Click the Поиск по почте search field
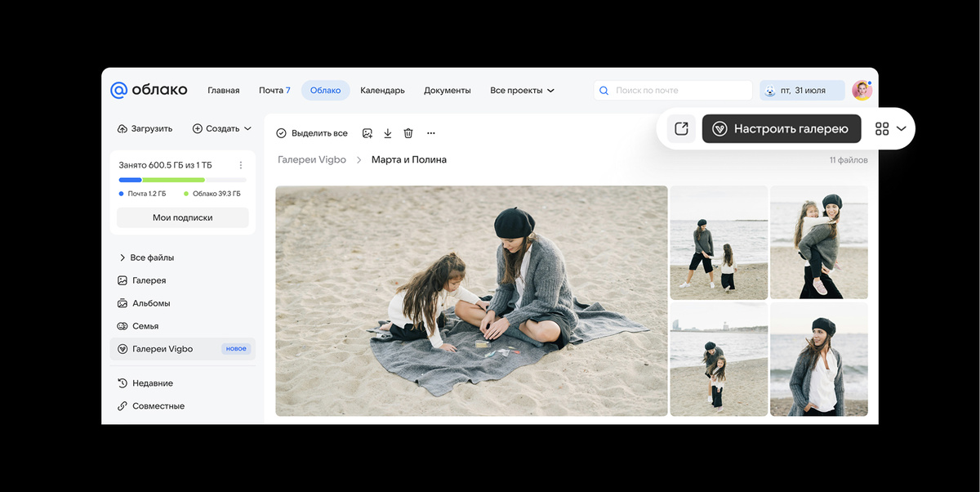 [x=673, y=91]
